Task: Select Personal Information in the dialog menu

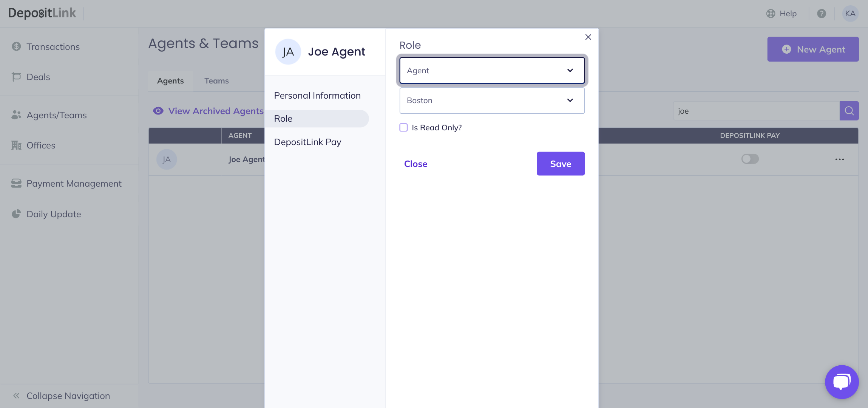Action: click(x=317, y=96)
